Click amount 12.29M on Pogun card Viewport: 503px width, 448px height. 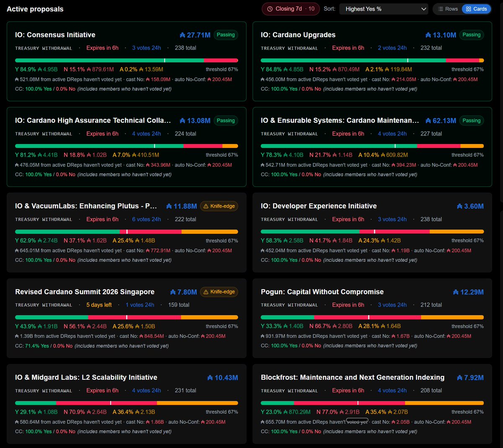click(468, 292)
